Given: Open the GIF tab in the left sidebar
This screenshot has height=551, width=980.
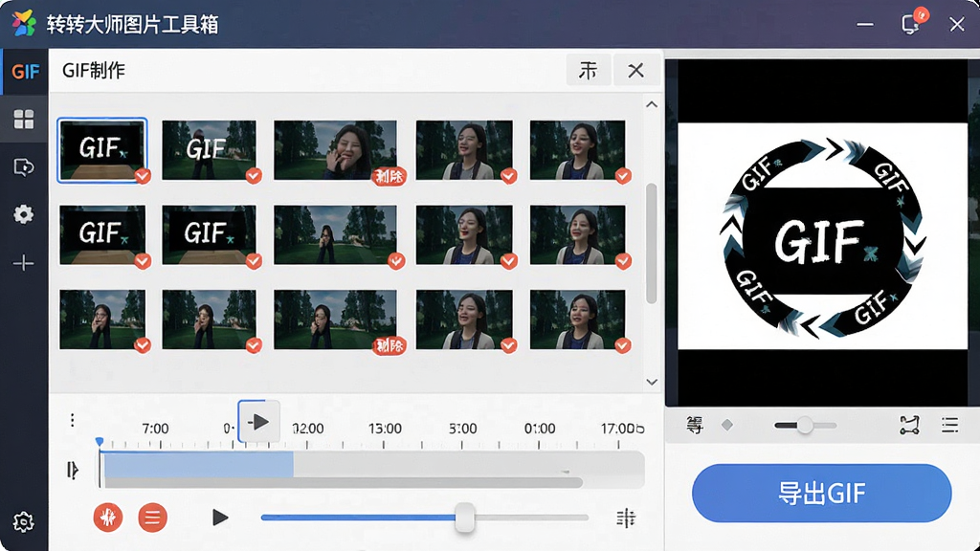Looking at the screenshot, I should click(25, 72).
